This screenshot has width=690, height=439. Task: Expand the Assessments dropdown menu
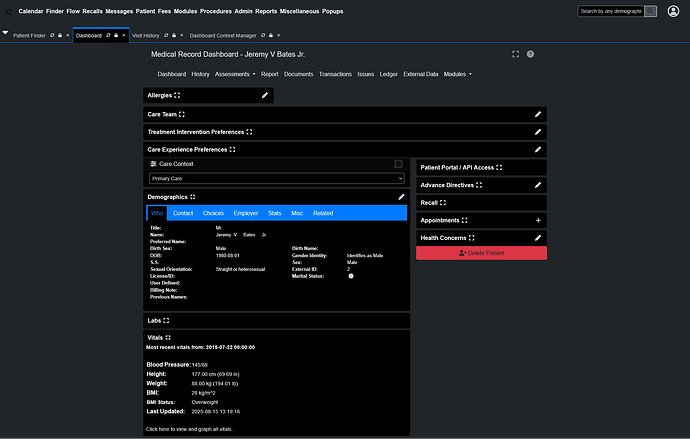tap(236, 74)
